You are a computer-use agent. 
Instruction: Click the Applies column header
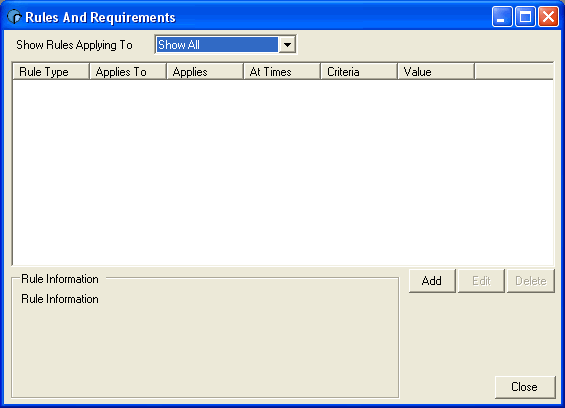pos(205,72)
